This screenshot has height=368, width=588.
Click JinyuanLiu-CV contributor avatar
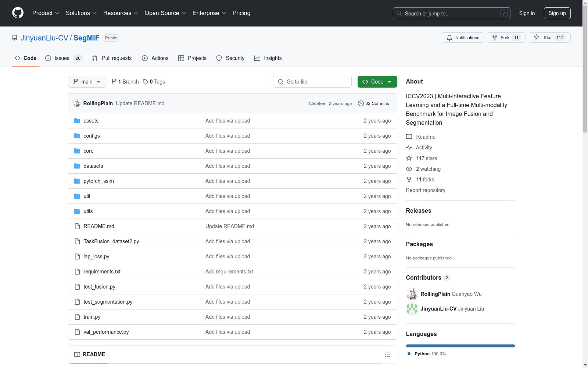point(412,309)
